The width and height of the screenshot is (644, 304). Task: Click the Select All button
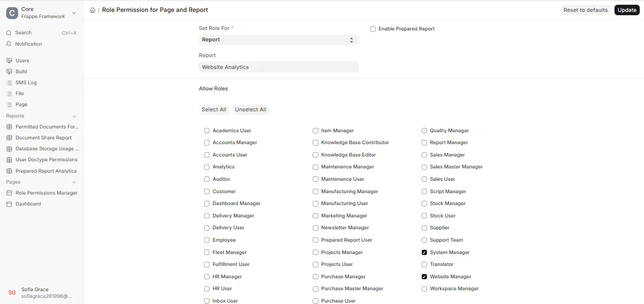coord(214,109)
